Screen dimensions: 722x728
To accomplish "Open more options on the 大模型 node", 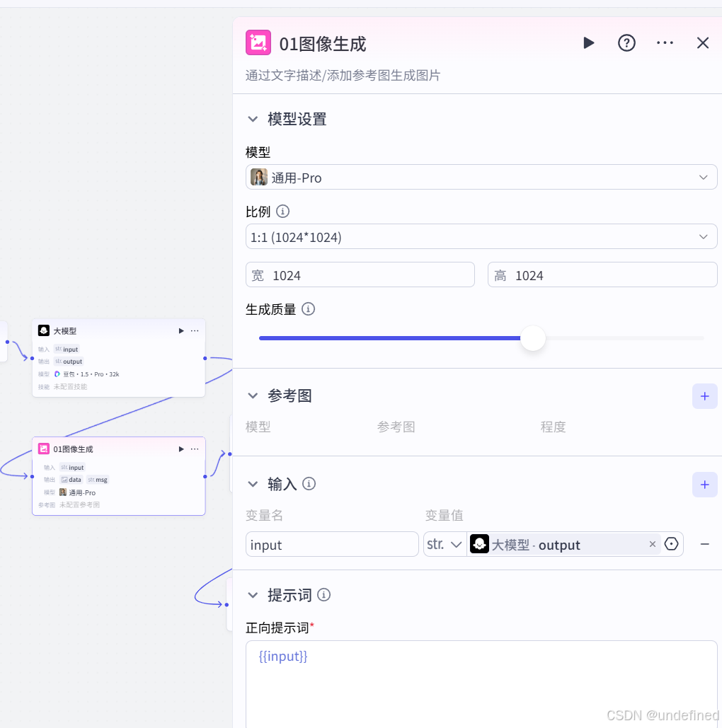I will 195,331.
